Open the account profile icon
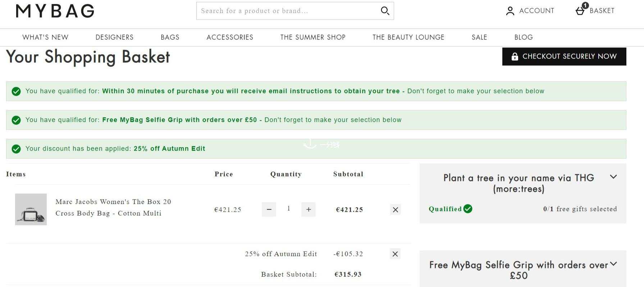The width and height of the screenshot is (644, 287). point(510,11)
